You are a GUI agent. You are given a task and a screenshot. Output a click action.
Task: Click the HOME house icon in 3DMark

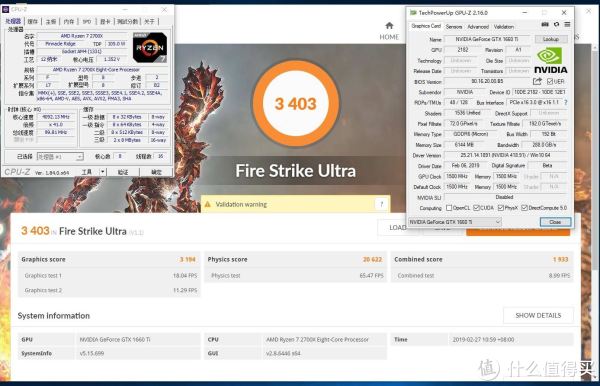coord(389,26)
